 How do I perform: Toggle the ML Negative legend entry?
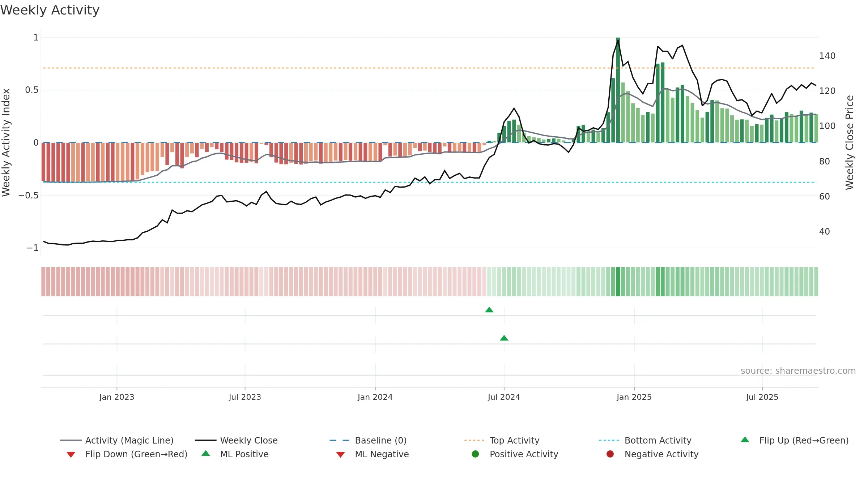(x=373, y=454)
